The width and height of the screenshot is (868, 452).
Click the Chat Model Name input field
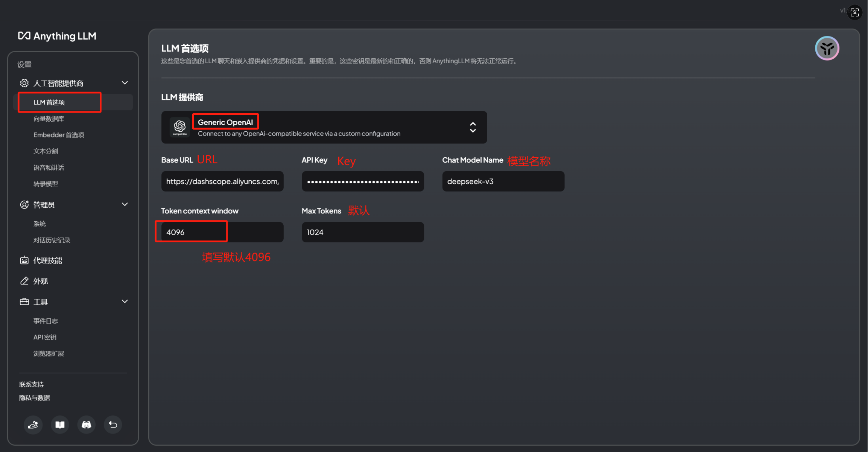(x=503, y=181)
